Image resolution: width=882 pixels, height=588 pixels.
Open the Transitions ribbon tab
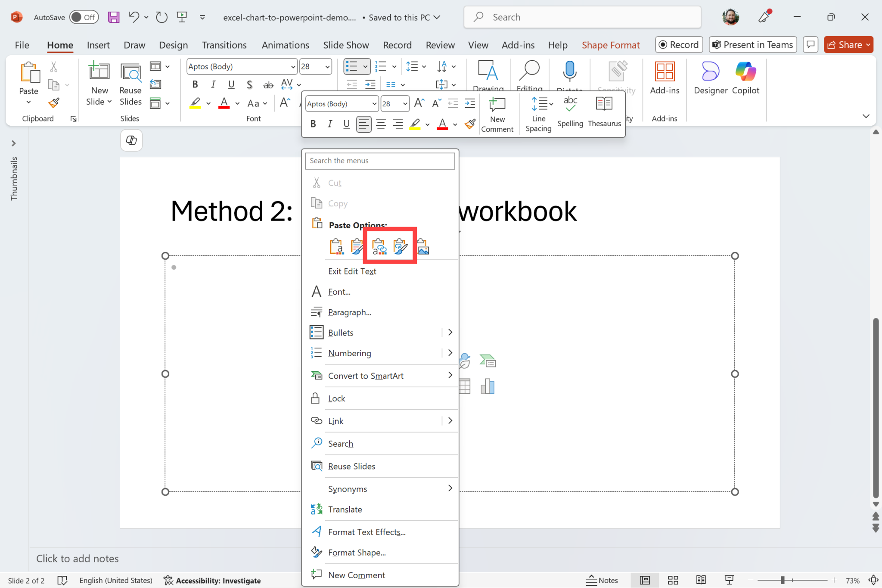click(224, 45)
